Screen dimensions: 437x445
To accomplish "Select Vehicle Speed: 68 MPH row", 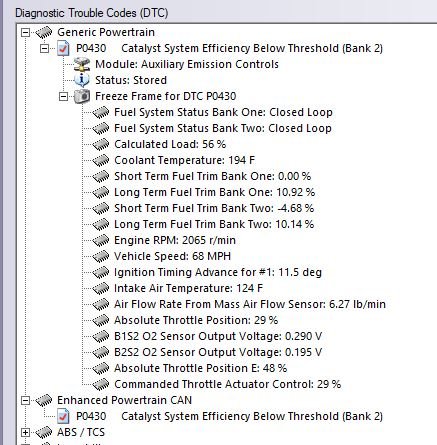I will click(172, 256).
